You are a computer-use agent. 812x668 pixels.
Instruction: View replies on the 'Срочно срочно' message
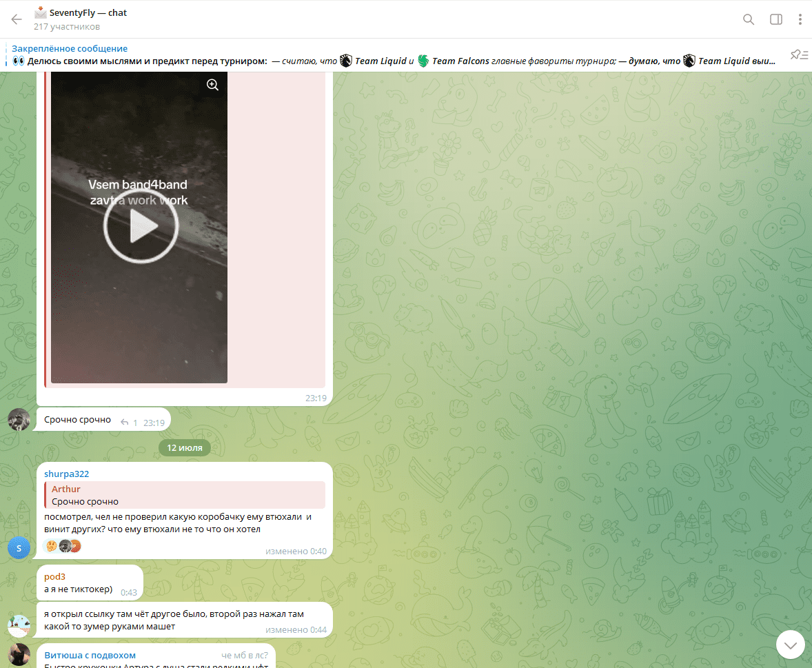tap(129, 423)
